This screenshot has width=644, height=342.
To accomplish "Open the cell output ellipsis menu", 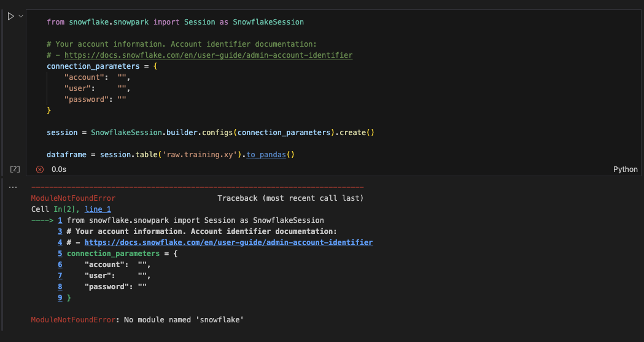I will point(13,187).
